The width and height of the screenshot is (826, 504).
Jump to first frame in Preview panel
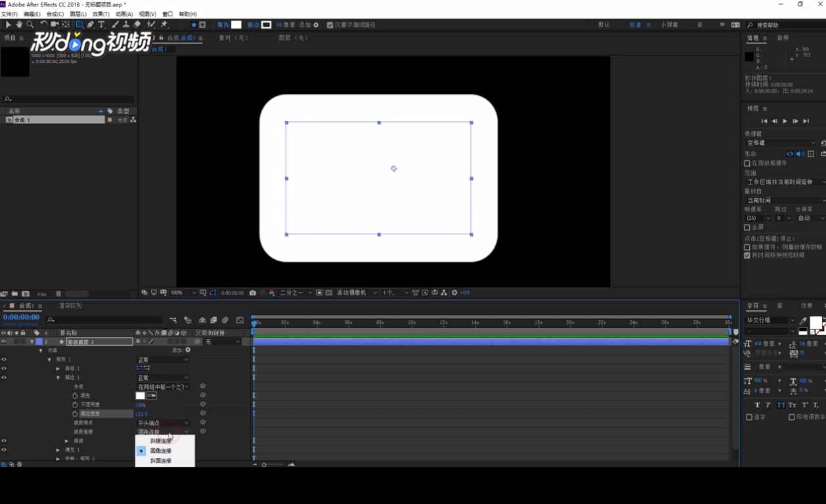click(x=764, y=121)
